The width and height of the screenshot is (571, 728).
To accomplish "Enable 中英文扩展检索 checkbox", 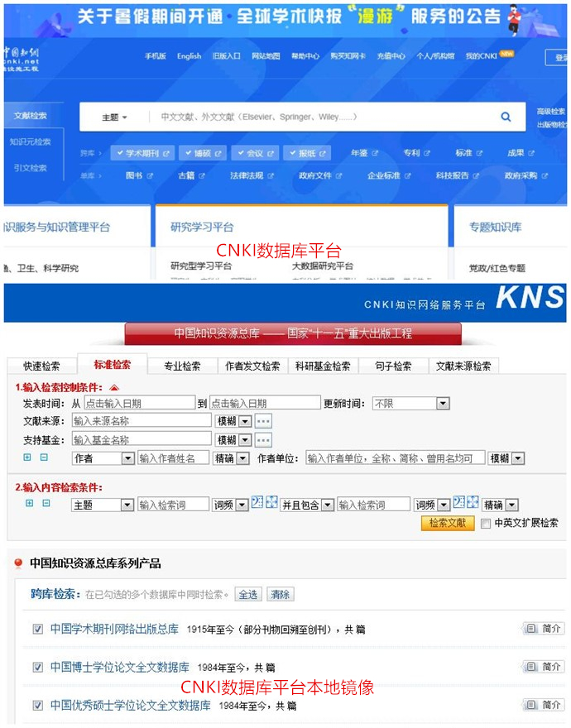I will click(486, 524).
